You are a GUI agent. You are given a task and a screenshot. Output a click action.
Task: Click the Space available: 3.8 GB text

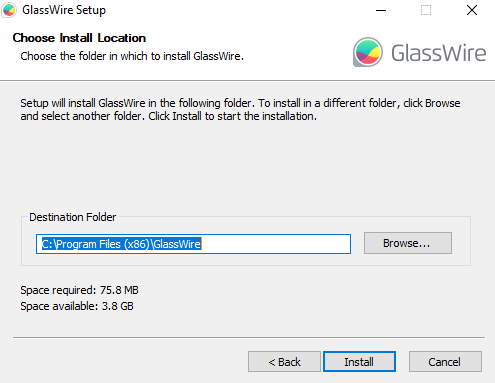pyautogui.click(x=77, y=306)
